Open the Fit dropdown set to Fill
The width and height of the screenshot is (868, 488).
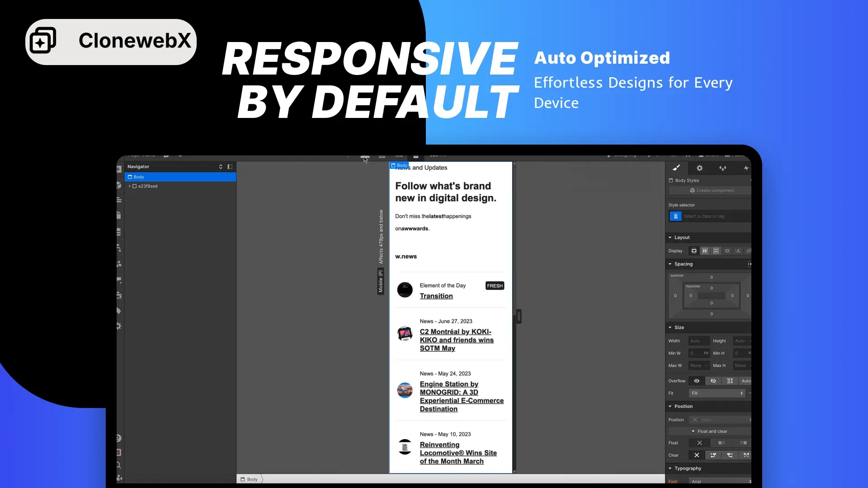pos(717,393)
